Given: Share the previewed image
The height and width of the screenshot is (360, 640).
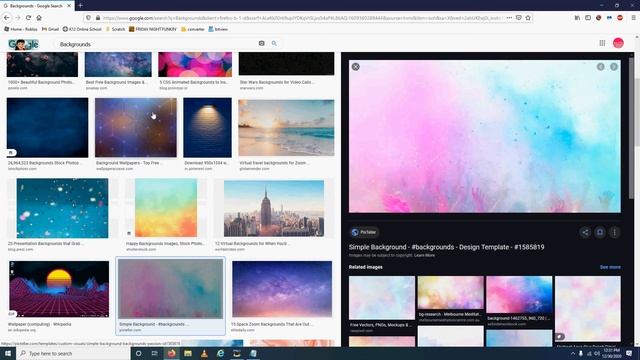Looking at the screenshot, I should click(585, 232).
